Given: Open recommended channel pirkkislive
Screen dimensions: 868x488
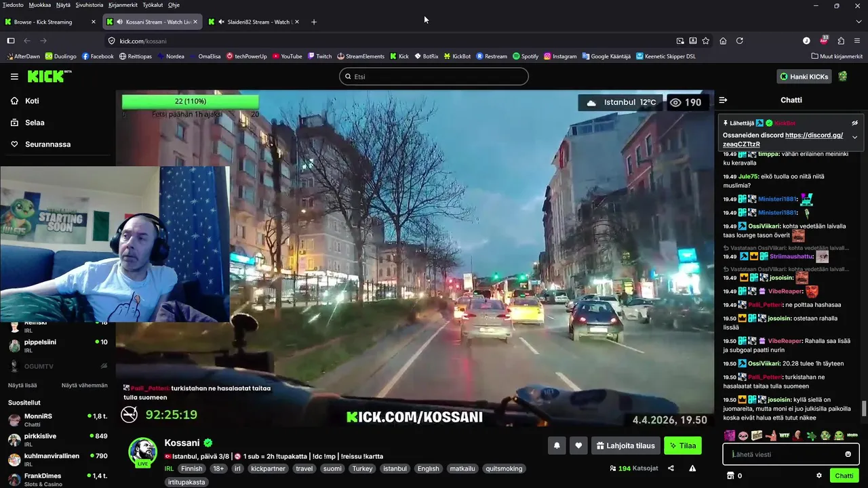Looking at the screenshot, I should pos(58,439).
